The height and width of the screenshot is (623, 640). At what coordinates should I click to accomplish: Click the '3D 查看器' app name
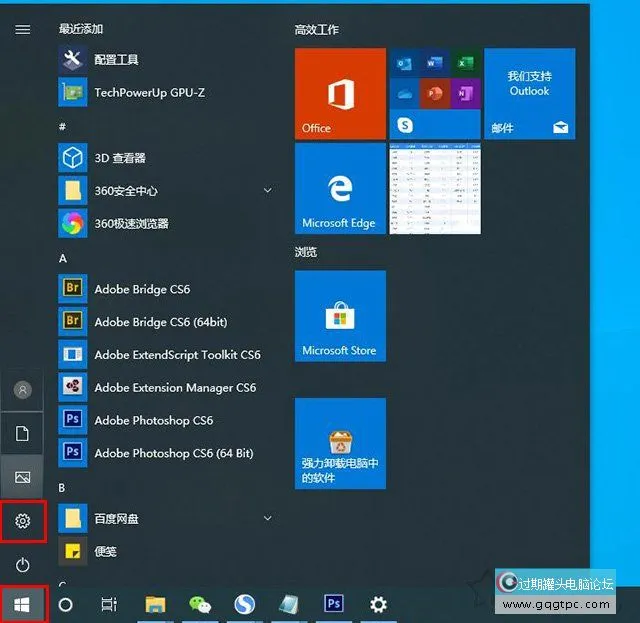(x=120, y=158)
